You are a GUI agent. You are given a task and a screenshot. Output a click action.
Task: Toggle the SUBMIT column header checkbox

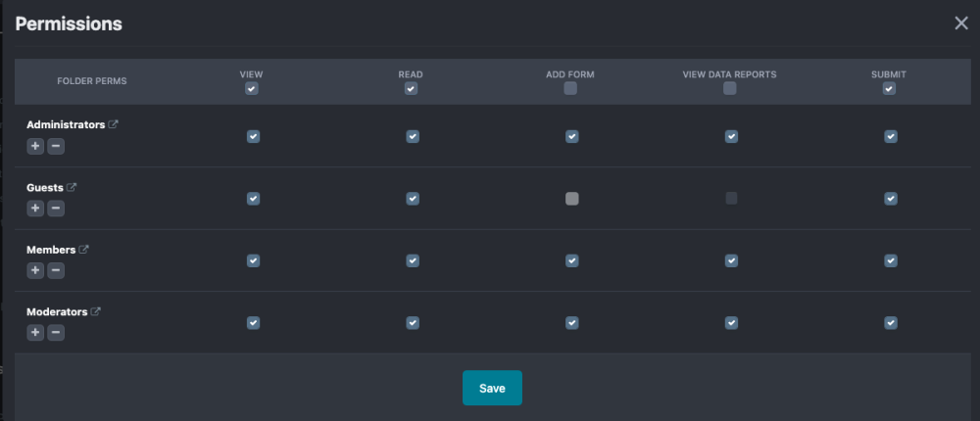pos(889,89)
